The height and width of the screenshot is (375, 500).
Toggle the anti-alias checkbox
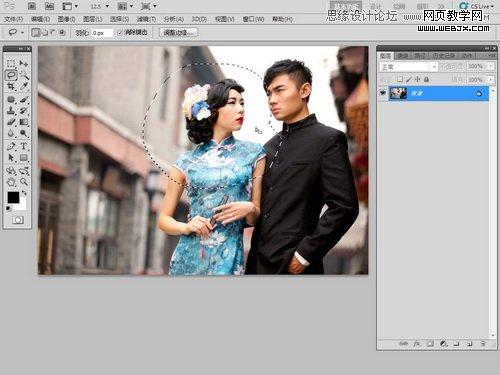(121, 33)
